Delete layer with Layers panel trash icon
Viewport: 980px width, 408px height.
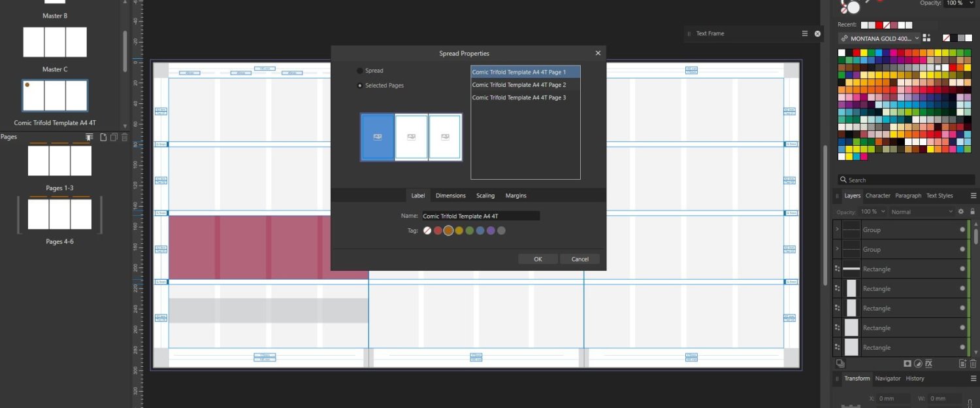[973, 364]
